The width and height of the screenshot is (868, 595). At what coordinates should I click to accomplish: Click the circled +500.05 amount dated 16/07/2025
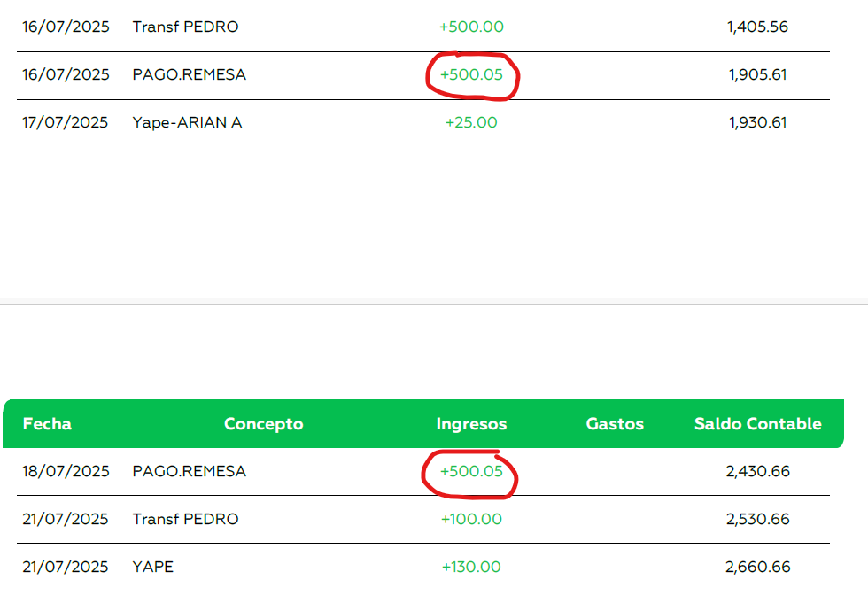point(471,75)
